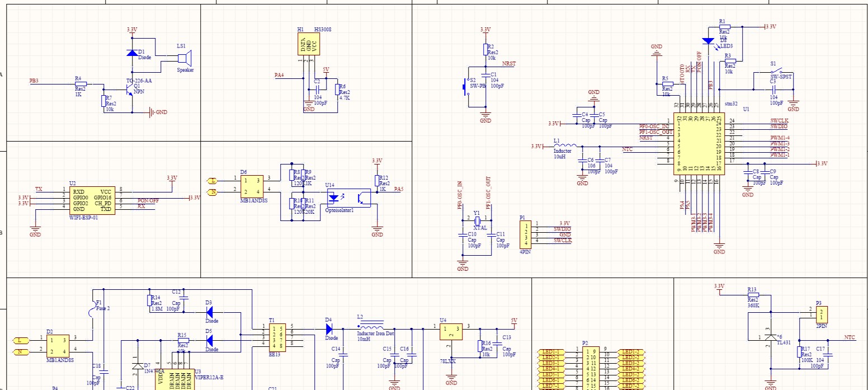868x390 pixels.
Task: Select resistor R2 above the NRST net
Action: (x=485, y=50)
